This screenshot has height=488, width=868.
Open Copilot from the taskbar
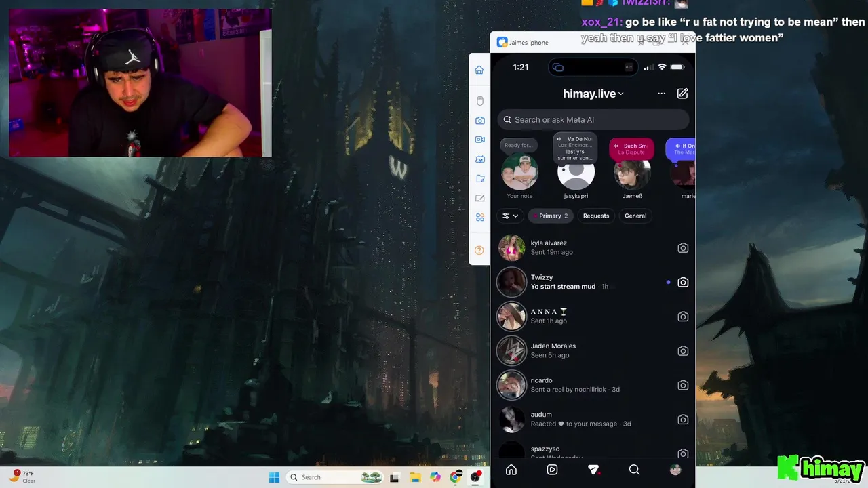point(435,477)
